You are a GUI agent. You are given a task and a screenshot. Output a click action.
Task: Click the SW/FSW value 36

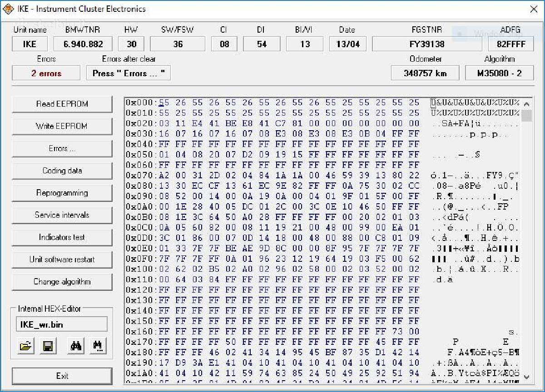coord(178,44)
